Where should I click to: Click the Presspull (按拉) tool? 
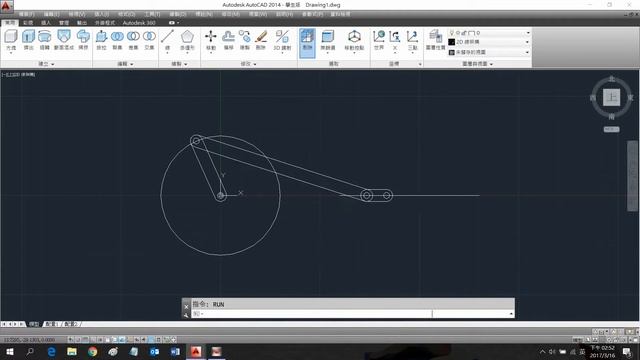101,40
